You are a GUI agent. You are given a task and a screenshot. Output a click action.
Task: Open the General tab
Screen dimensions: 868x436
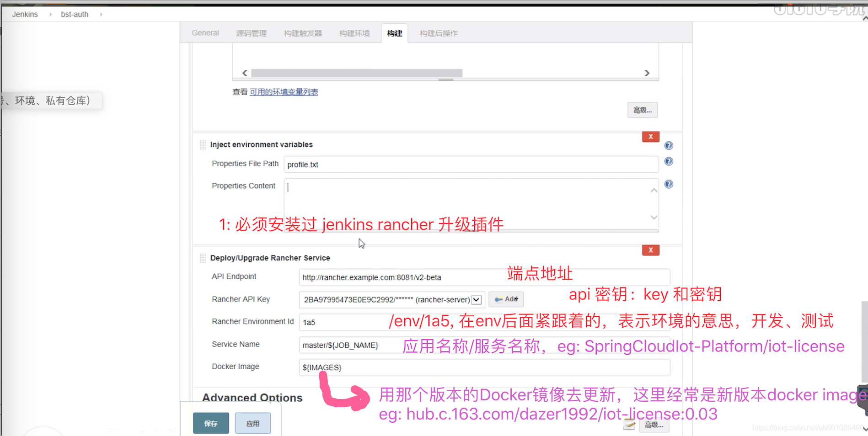pyautogui.click(x=205, y=33)
